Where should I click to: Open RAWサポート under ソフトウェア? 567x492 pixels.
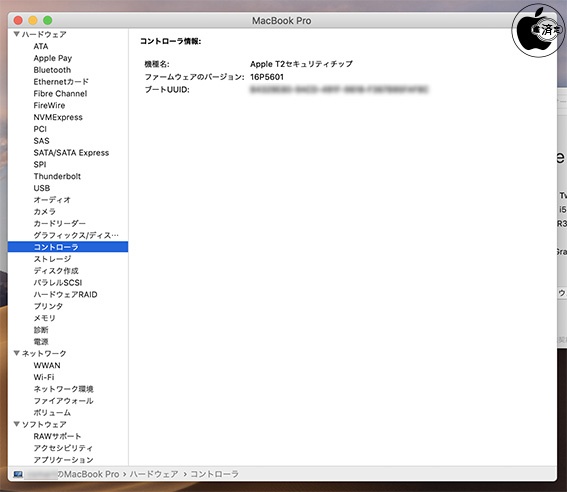tap(57, 436)
